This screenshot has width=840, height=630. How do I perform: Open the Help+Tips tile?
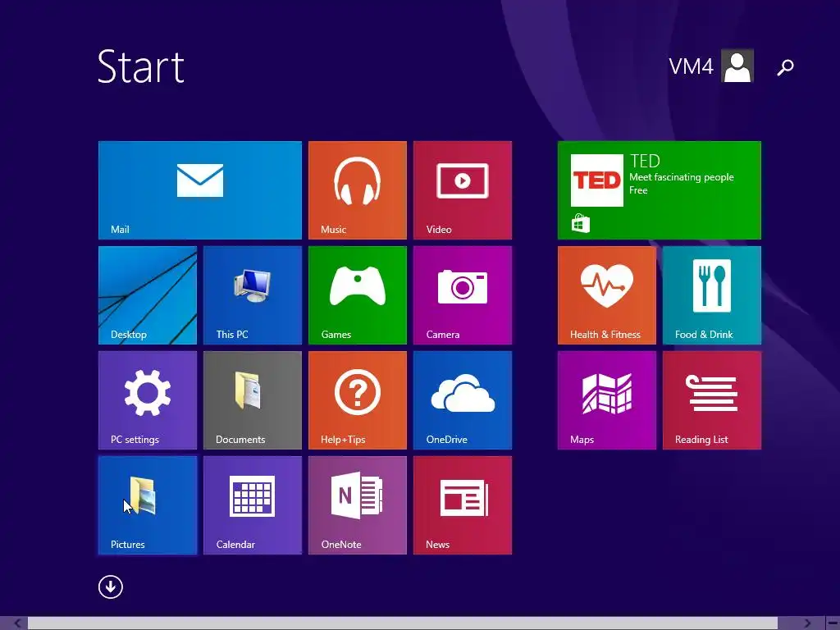pos(358,400)
